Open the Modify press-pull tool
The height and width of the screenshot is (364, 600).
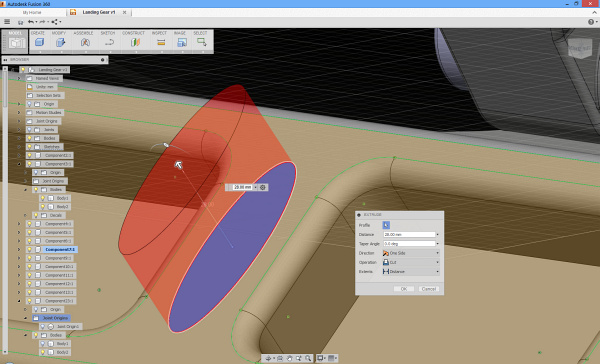coord(60,42)
